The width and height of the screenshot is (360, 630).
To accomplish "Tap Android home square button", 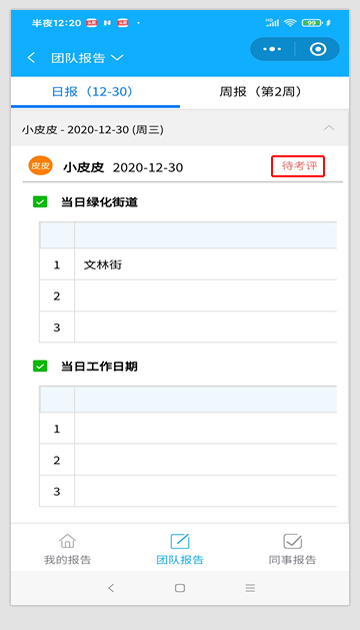I will click(180, 588).
